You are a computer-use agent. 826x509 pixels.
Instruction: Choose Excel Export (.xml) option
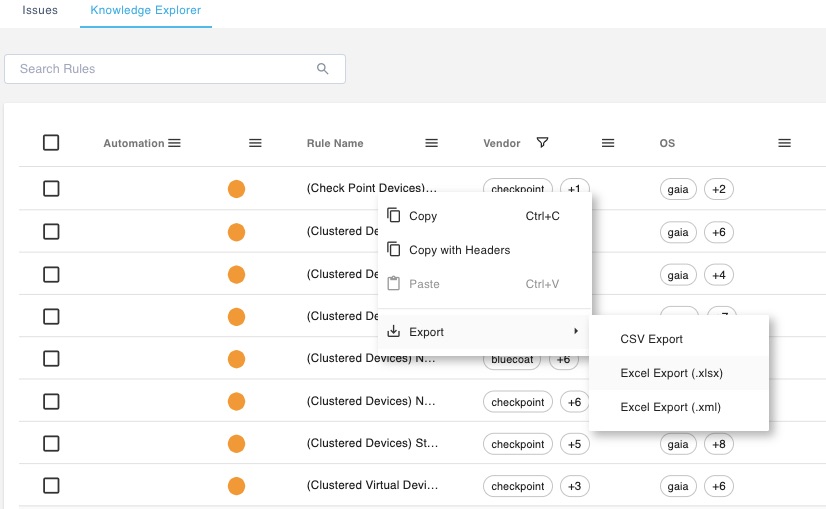click(x=670, y=407)
